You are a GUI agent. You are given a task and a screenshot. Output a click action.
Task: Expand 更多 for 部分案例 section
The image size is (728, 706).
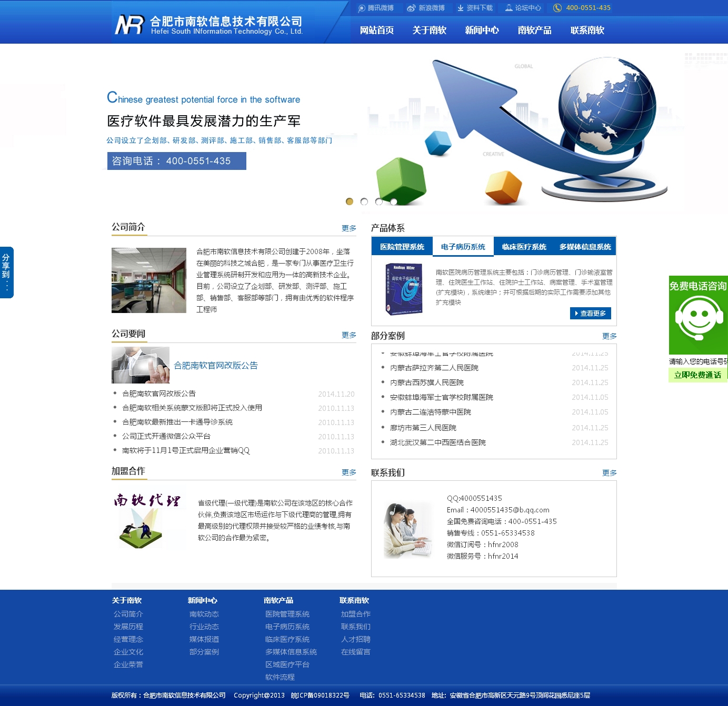pyautogui.click(x=609, y=336)
